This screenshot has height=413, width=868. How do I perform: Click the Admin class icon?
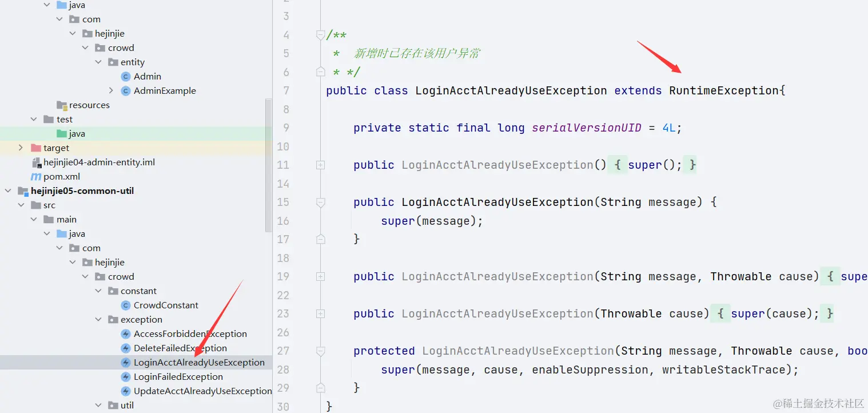(126, 77)
